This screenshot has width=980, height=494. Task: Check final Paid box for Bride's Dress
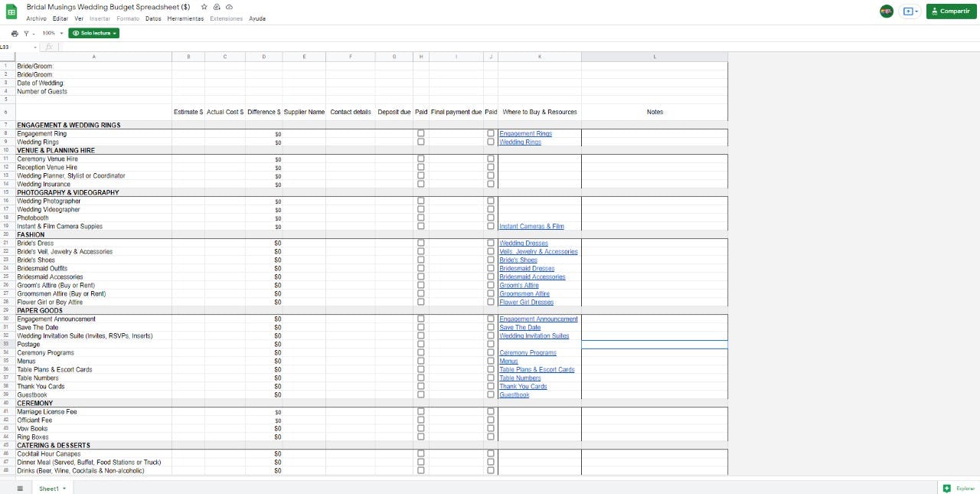pyautogui.click(x=491, y=243)
